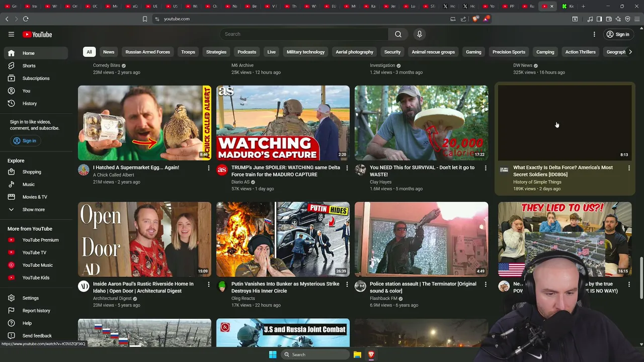Select the Strategies filter chip

click(216, 52)
